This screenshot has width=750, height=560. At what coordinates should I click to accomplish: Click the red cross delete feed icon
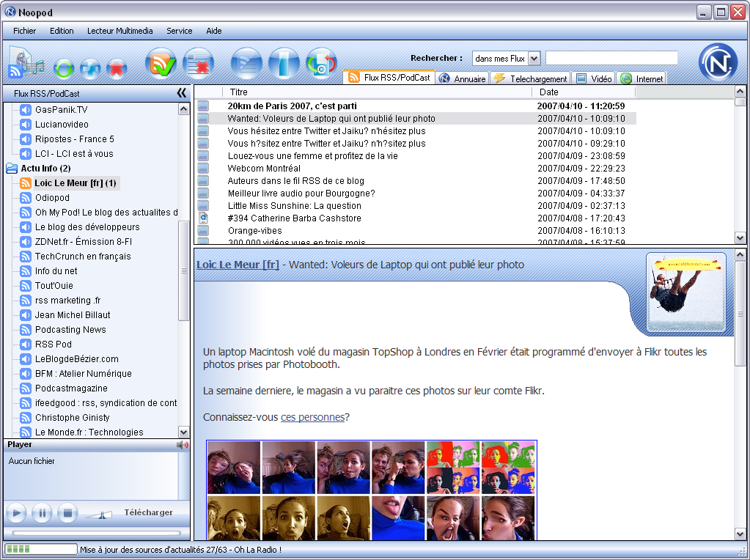tap(117, 69)
